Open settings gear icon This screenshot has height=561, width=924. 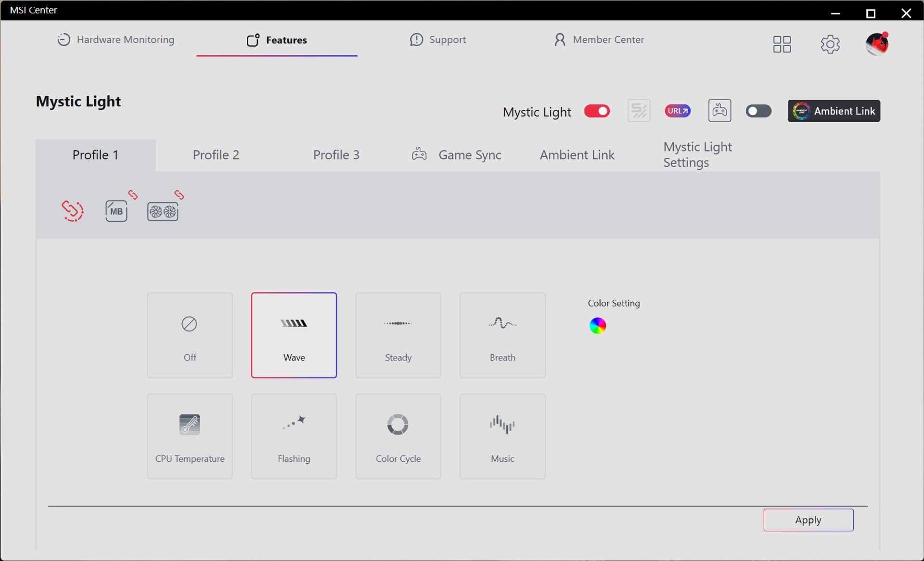[x=830, y=44]
